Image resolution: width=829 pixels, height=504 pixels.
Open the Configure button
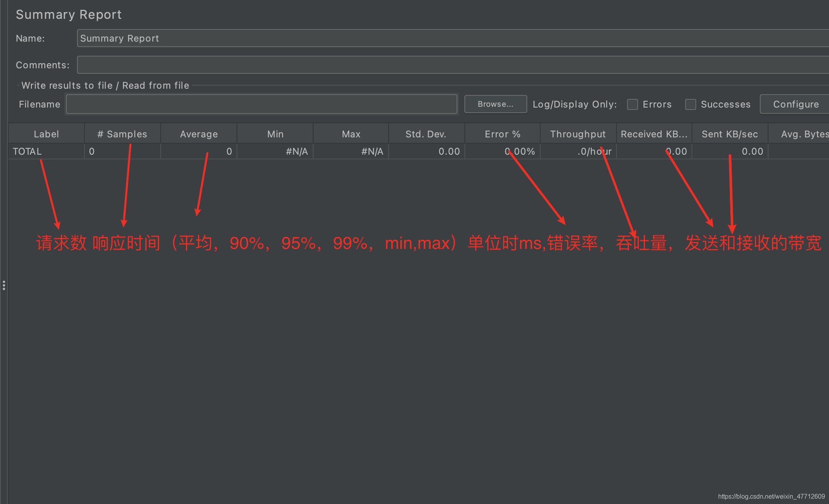click(796, 104)
